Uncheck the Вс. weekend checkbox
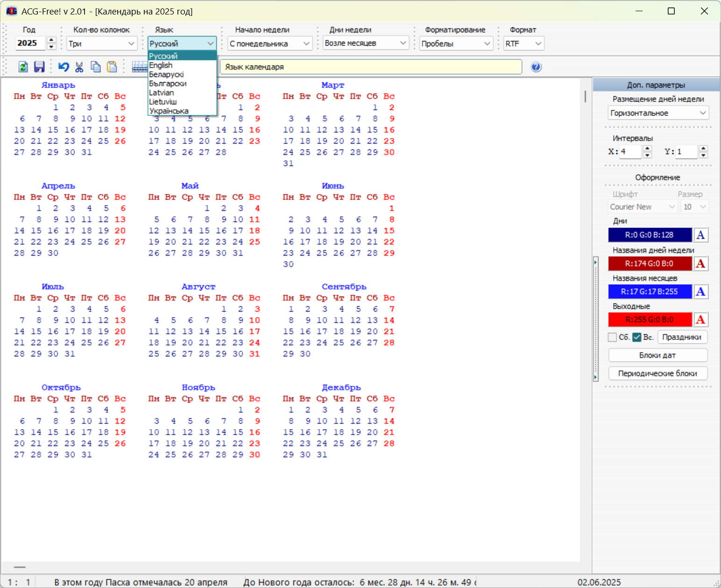This screenshot has height=588, width=721. pos(637,337)
